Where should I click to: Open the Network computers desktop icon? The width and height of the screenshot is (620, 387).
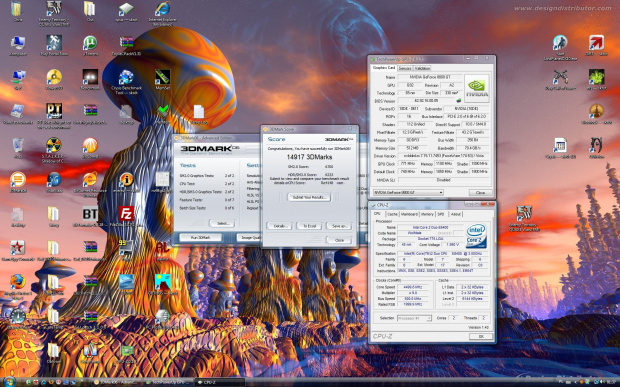[18, 77]
